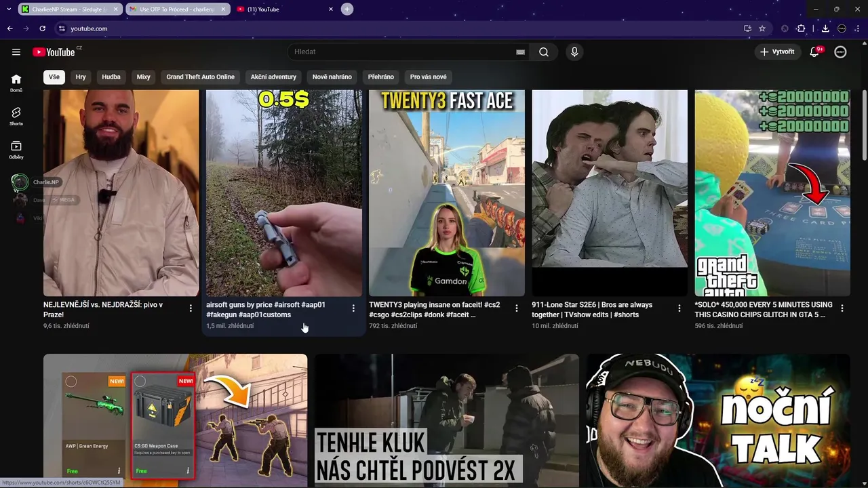Open the GTA casino card table short thumbnail
This screenshot has height=488, width=868.
772,193
